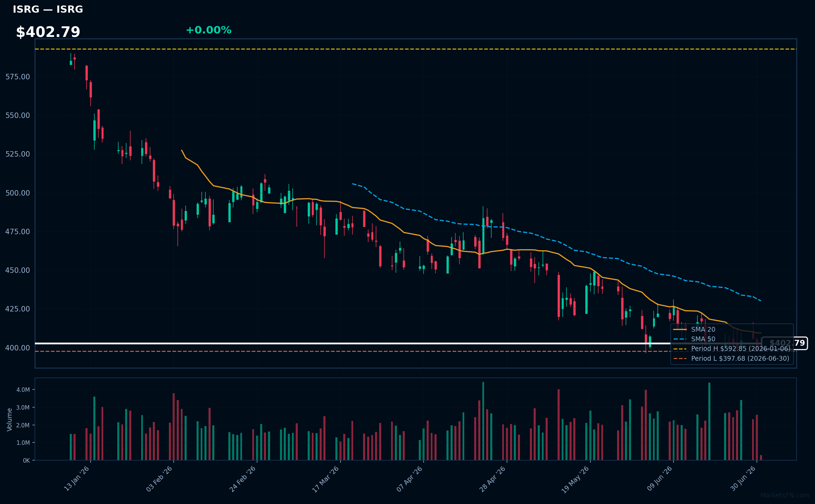
Task: Click the 28 Apr '26 date label
Action: pos(492,479)
